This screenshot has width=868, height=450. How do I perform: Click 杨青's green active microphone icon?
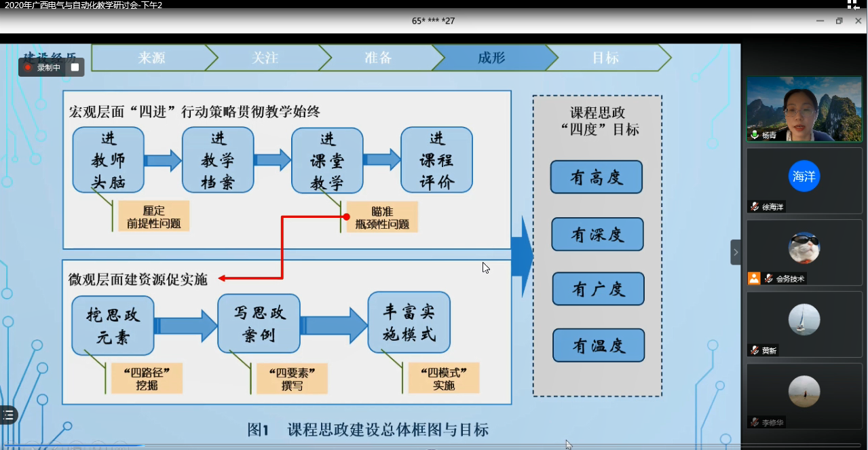tap(754, 135)
